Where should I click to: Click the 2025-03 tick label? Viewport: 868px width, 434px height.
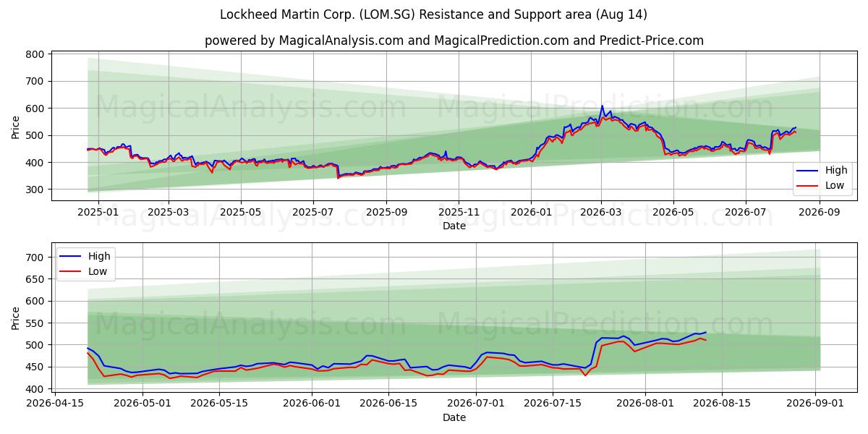169,212
